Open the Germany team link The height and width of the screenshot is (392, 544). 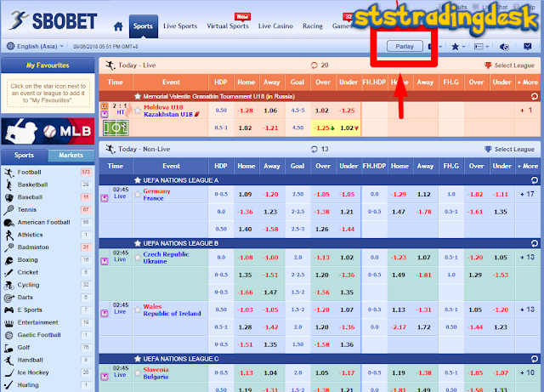click(x=156, y=191)
